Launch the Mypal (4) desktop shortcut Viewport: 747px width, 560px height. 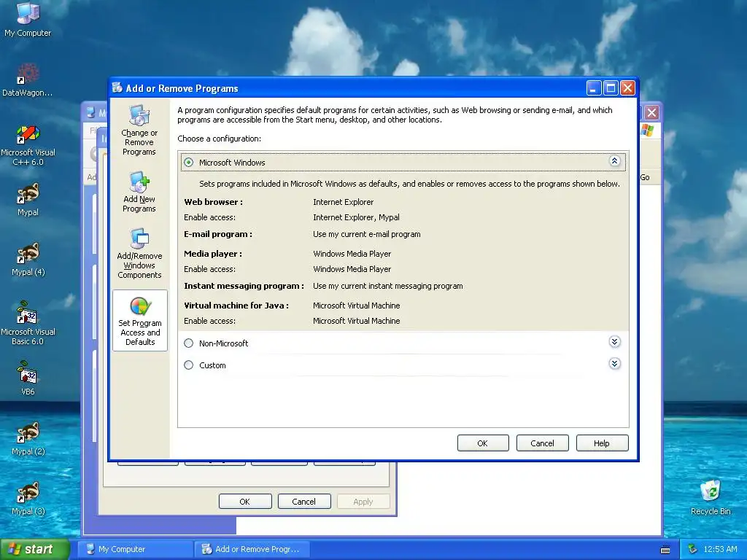point(28,260)
